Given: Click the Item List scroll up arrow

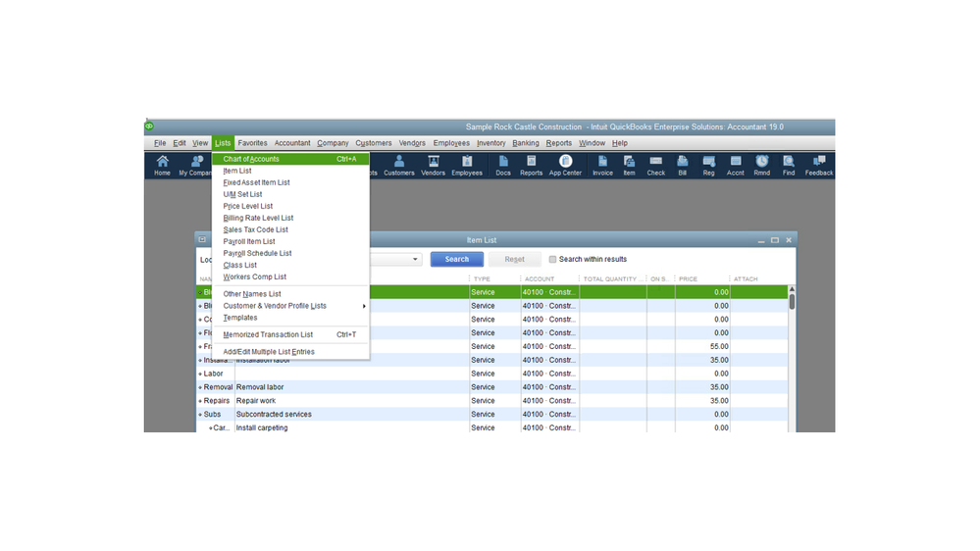Looking at the screenshot, I should pos(792,290).
